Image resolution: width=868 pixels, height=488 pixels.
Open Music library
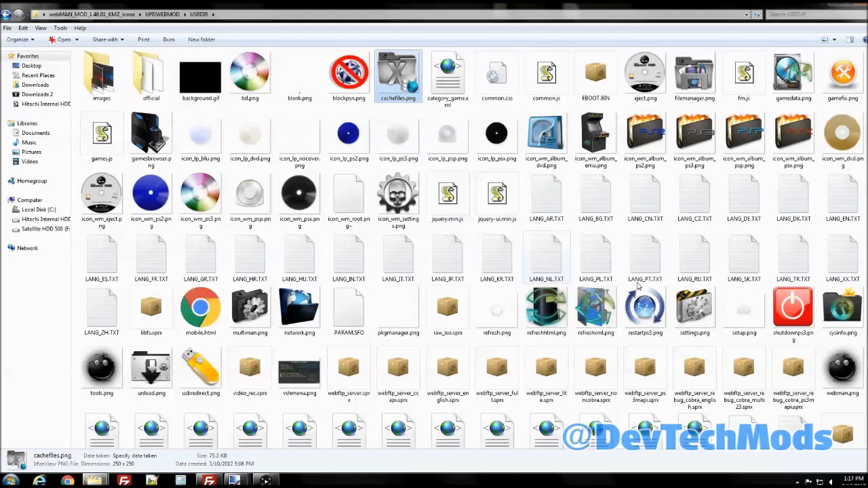point(28,142)
